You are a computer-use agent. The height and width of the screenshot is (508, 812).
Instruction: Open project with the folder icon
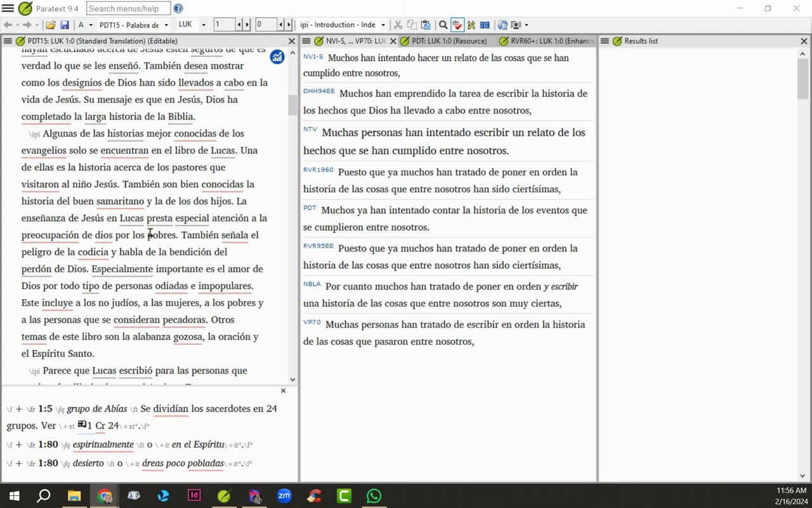click(x=50, y=25)
